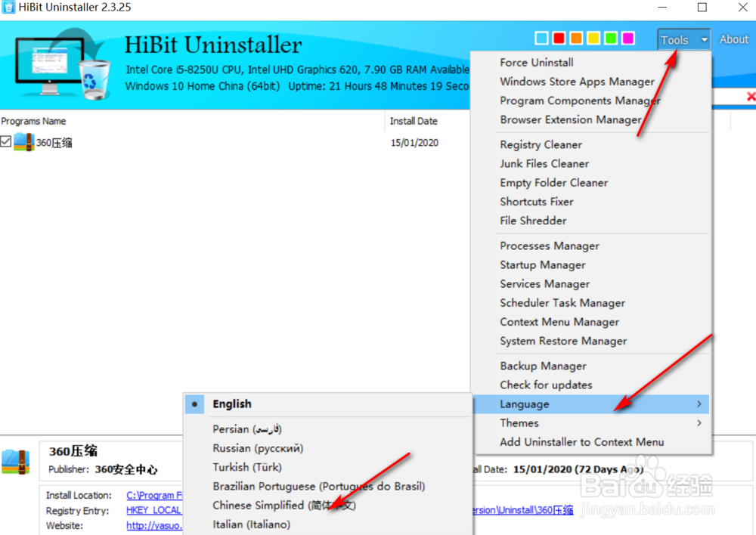The image size is (756, 535).
Task: Click the red X icon below Tools
Action: coord(751,97)
